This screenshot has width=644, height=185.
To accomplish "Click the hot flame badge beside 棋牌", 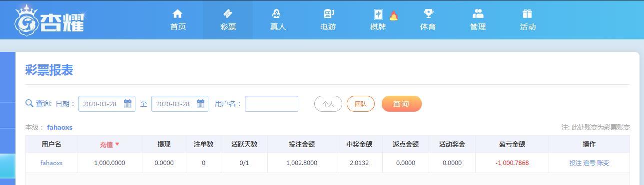I will (394, 15).
